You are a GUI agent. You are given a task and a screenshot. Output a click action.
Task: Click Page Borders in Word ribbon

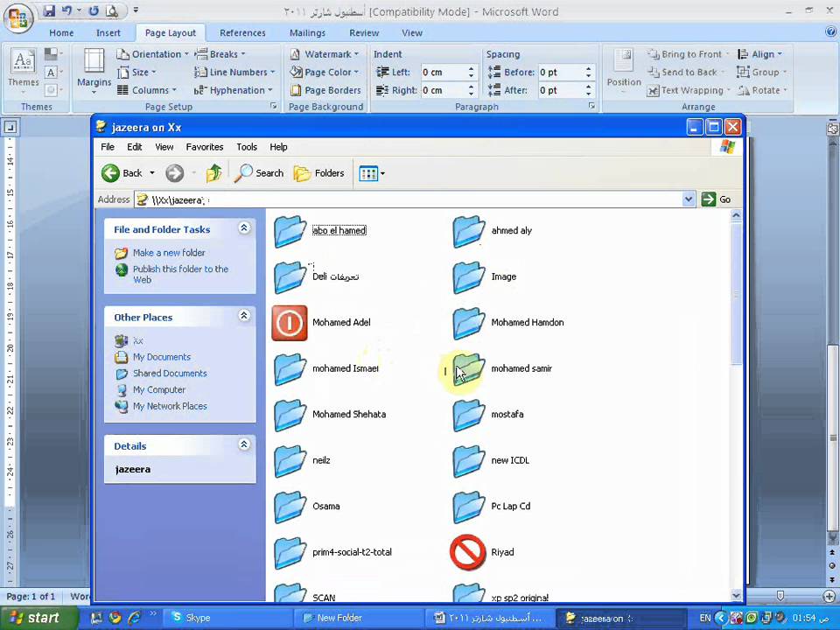(x=325, y=90)
